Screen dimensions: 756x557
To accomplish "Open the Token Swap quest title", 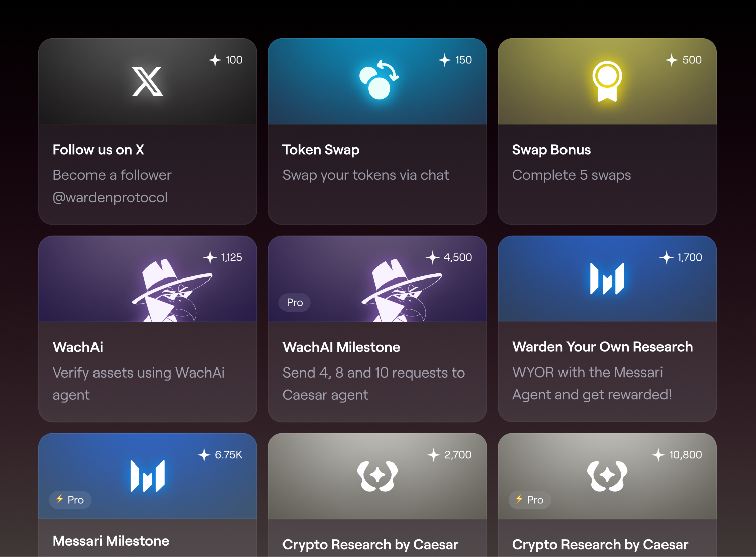I will (x=321, y=150).
